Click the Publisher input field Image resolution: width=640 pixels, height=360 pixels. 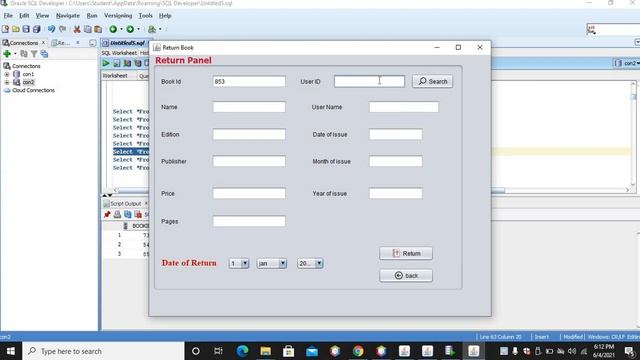[249, 161]
